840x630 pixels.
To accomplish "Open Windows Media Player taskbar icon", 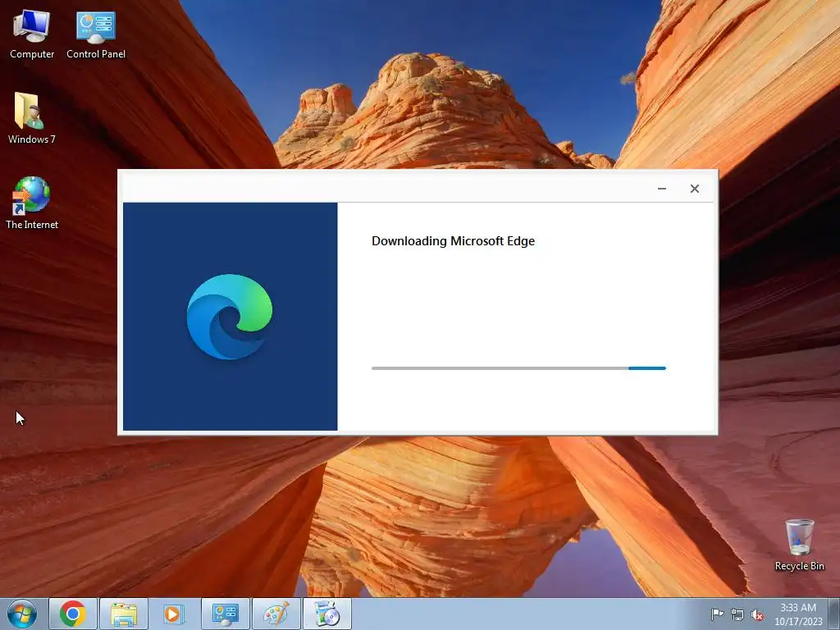I will pos(174,614).
